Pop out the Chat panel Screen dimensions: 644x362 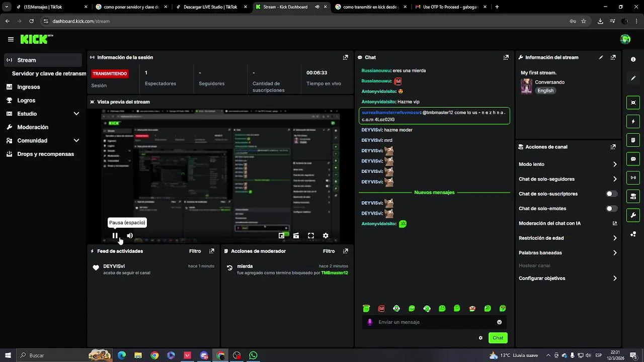pyautogui.click(x=506, y=57)
